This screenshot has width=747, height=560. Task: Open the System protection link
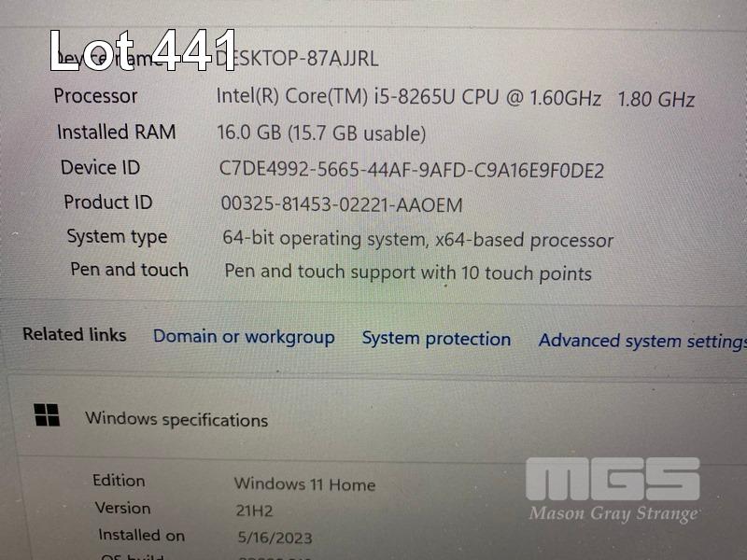436,339
